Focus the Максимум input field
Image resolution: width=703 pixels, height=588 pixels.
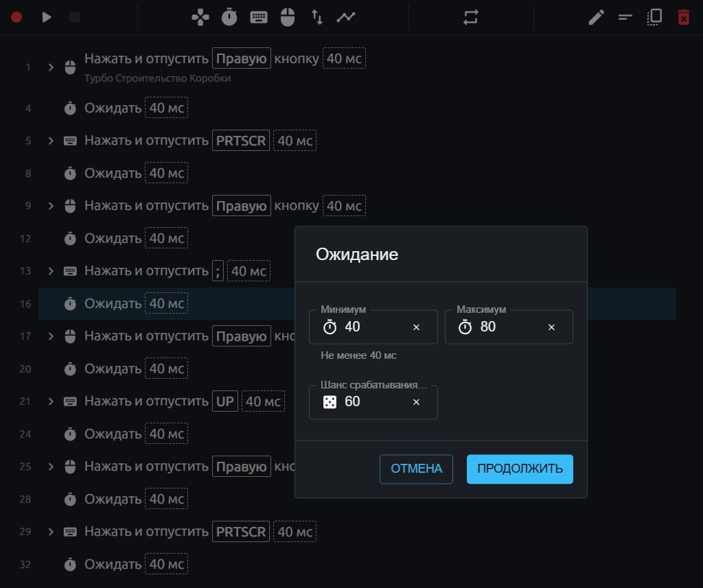pyautogui.click(x=509, y=327)
